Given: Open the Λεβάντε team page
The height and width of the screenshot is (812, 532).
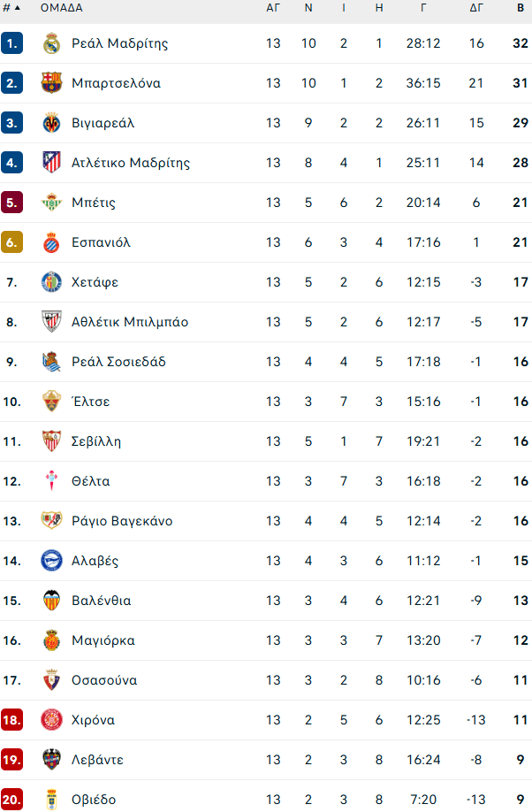Looking at the screenshot, I should point(99,759).
